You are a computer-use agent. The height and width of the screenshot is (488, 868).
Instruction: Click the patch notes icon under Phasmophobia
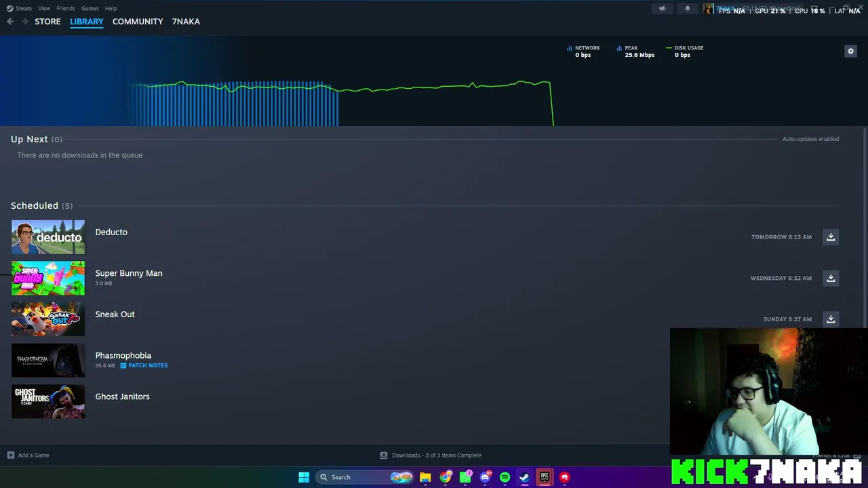point(123,365)
